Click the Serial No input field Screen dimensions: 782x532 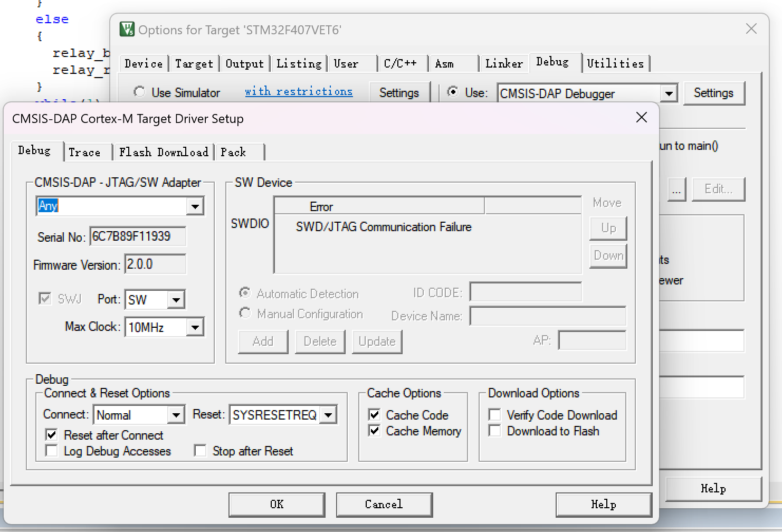pyautogui.click(x=137, y=236)
